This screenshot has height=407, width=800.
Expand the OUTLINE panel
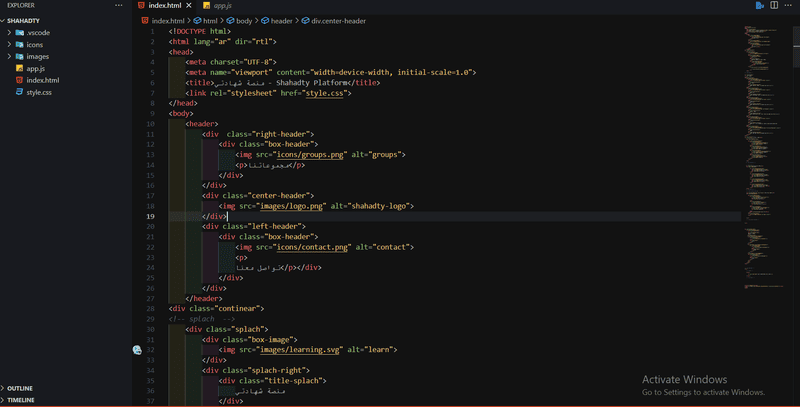20,388
